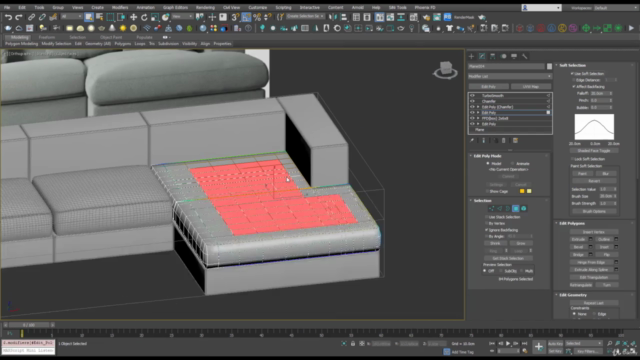Expand the Edit Poly (Chamfer) stack entry
The image size is (640, 360).
click(478, 107)
